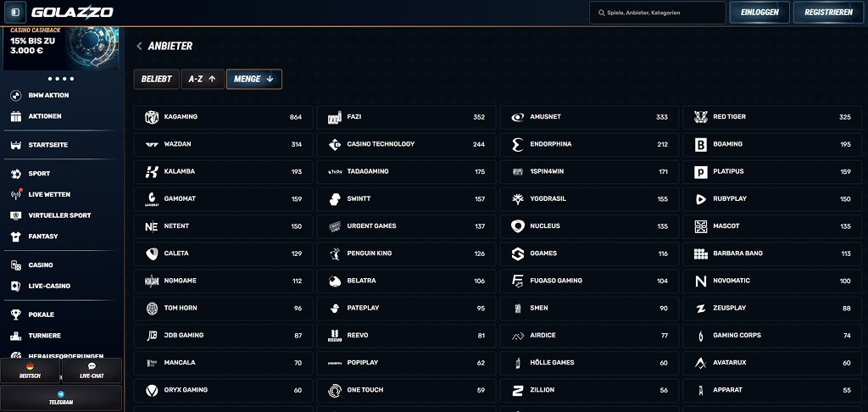Open the Barbara Bang provider logo
The width and height of the screenshot is (868, 412).
701,253
